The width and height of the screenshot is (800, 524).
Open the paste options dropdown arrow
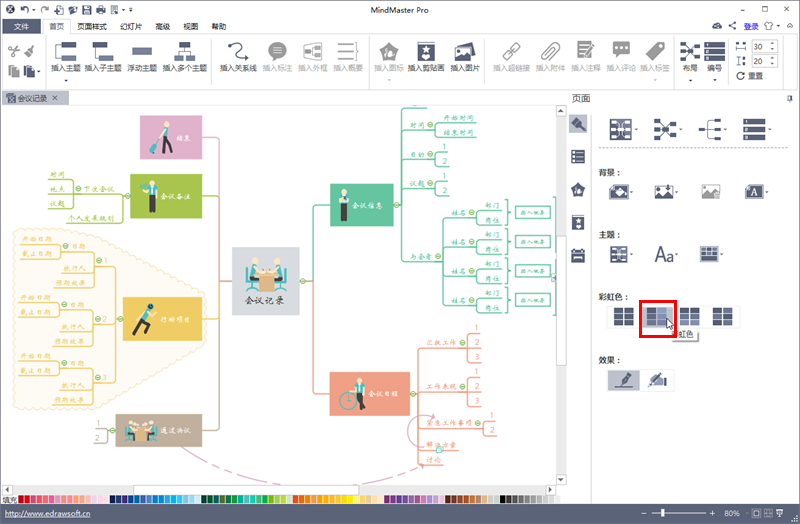tap(39, 72)
